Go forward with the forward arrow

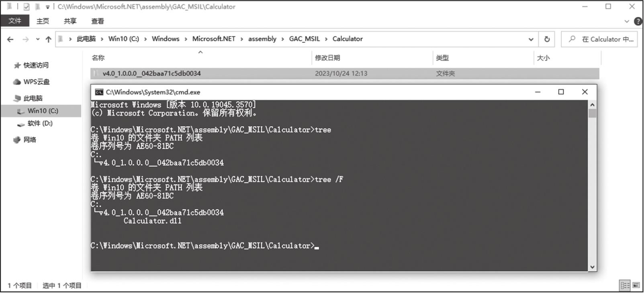point(25,39)
